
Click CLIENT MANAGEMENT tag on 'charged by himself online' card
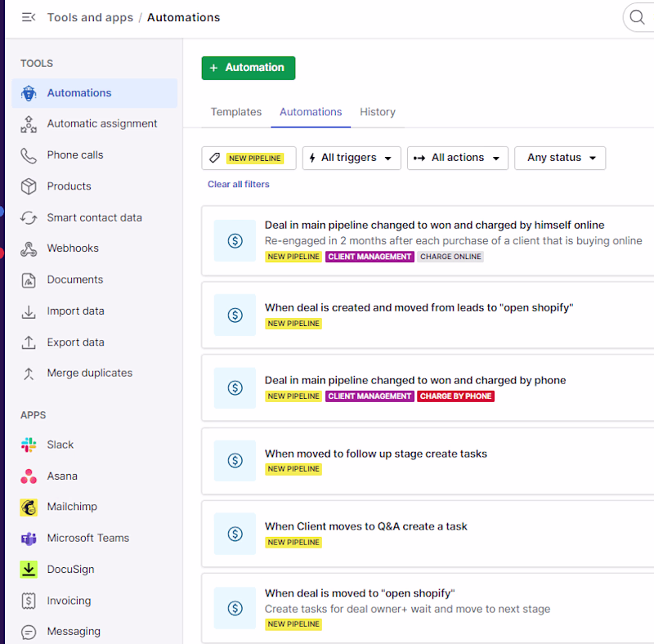[370, 257]
